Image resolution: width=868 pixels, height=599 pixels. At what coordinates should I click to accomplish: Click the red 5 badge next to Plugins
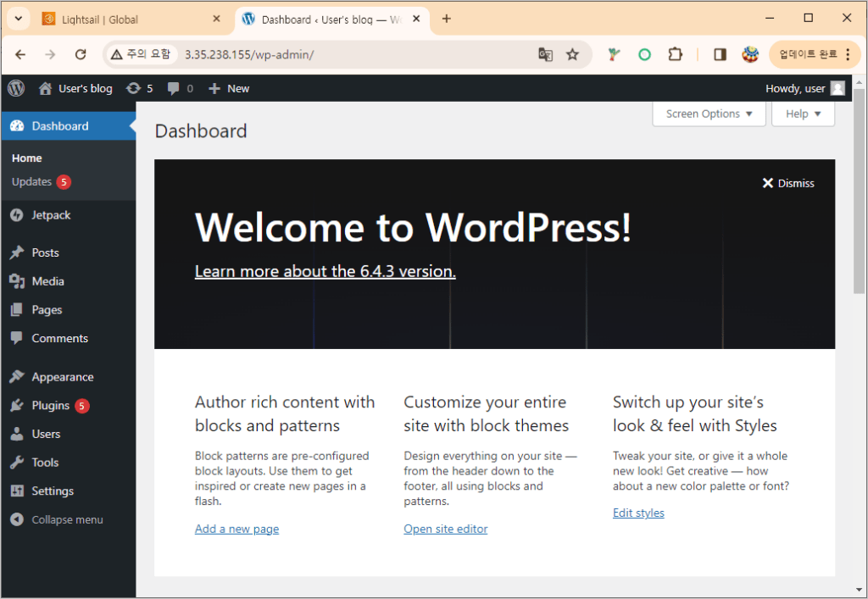pyautogui.click(x=82, y=406)
